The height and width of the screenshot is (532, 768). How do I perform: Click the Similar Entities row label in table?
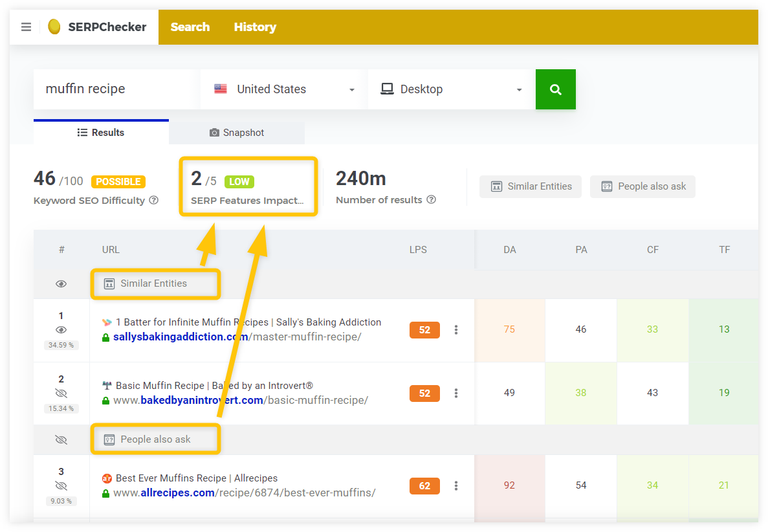(x=154, y=283)
